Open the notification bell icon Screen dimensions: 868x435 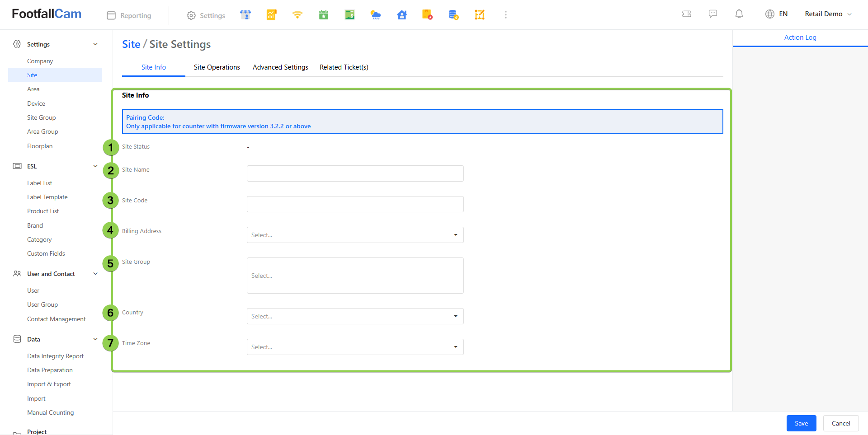tap(739, 14)
